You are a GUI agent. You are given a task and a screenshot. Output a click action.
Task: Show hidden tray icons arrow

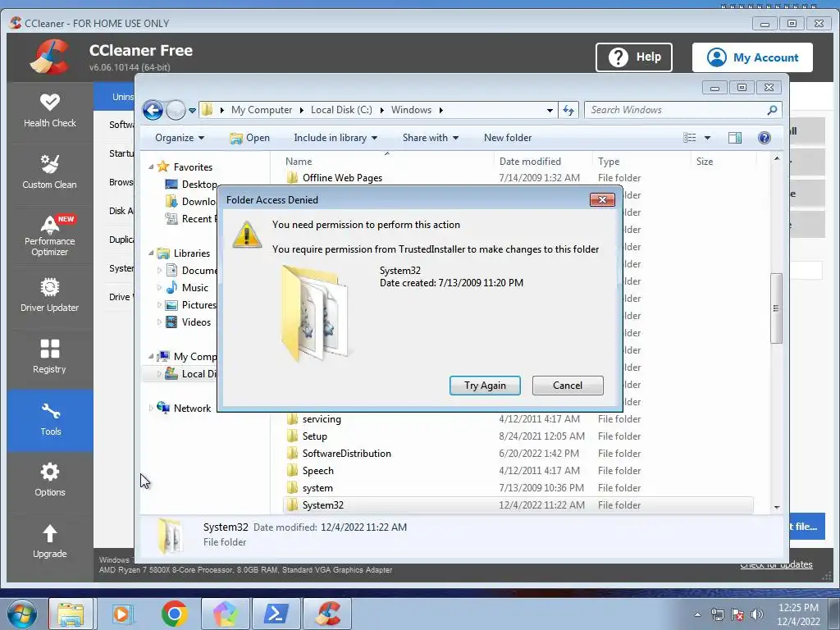click(x=697, y=614)
